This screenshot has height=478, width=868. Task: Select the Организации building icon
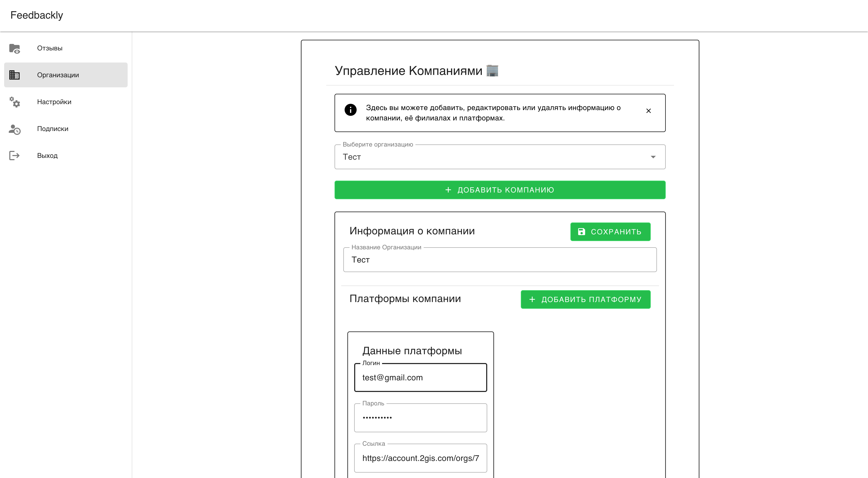15,75
